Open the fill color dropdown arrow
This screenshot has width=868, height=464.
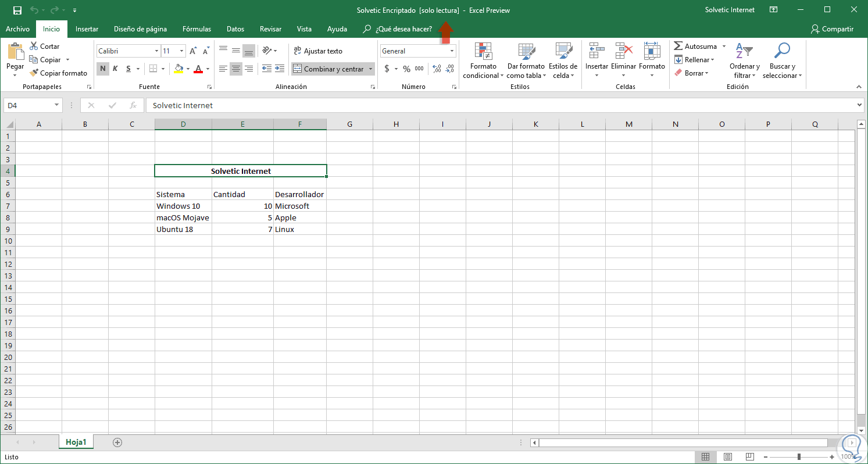(188, 69)
